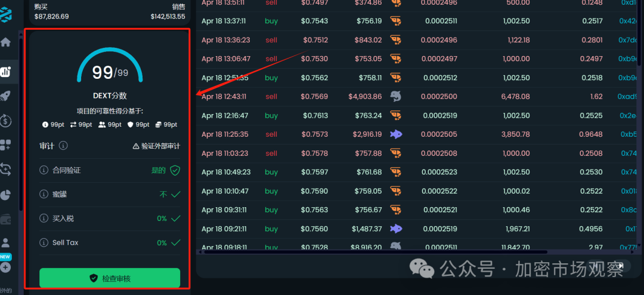The height and width of the screenshot is (295, 644).
Task: Open the pie chart icon in the sidebar
Action: click(5, 195)
